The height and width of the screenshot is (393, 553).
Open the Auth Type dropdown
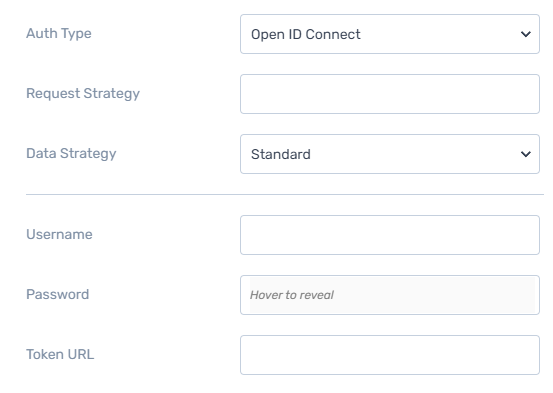coord(390,34)
